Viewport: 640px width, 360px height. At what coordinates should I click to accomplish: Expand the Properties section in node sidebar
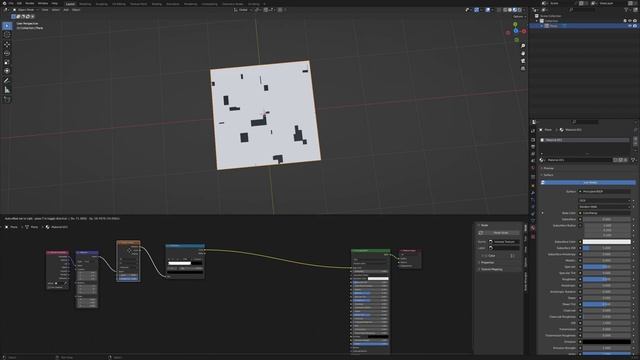point(487,262)
